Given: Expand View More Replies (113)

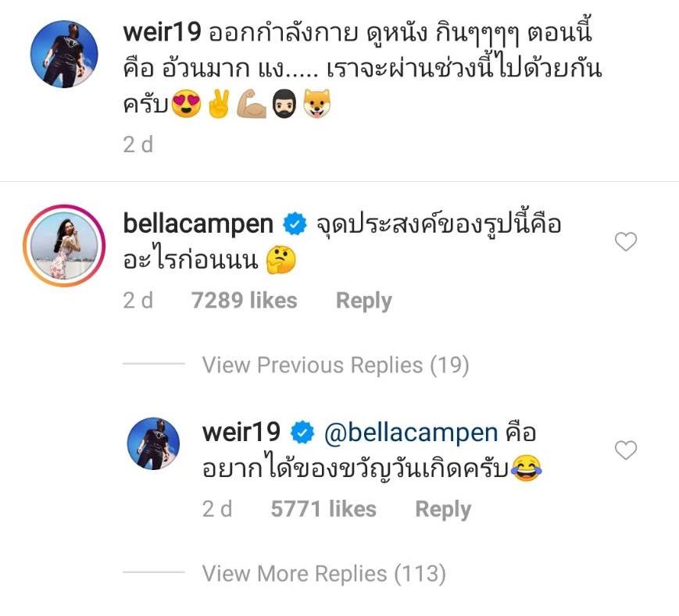Looking at the screenshot, I should pyautogui.click(x=324, y=574).
